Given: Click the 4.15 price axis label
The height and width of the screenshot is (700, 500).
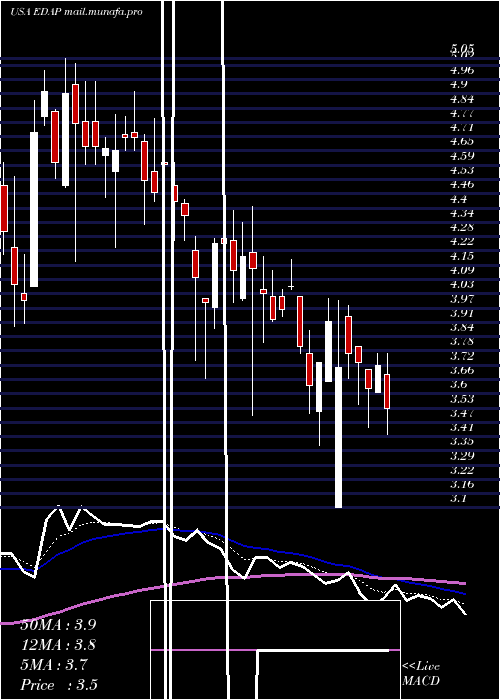Looking at the screenshot, I should coord(462,256).
